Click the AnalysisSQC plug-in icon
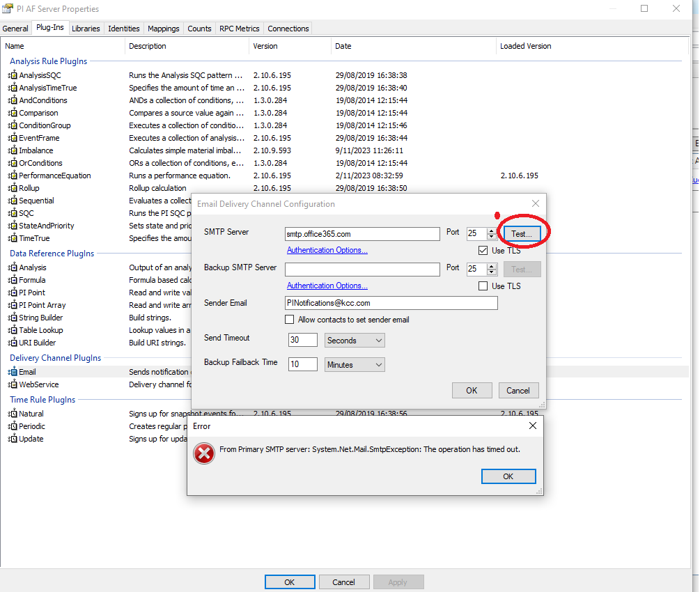The image size is (700, 592). [x=13, y=75]
